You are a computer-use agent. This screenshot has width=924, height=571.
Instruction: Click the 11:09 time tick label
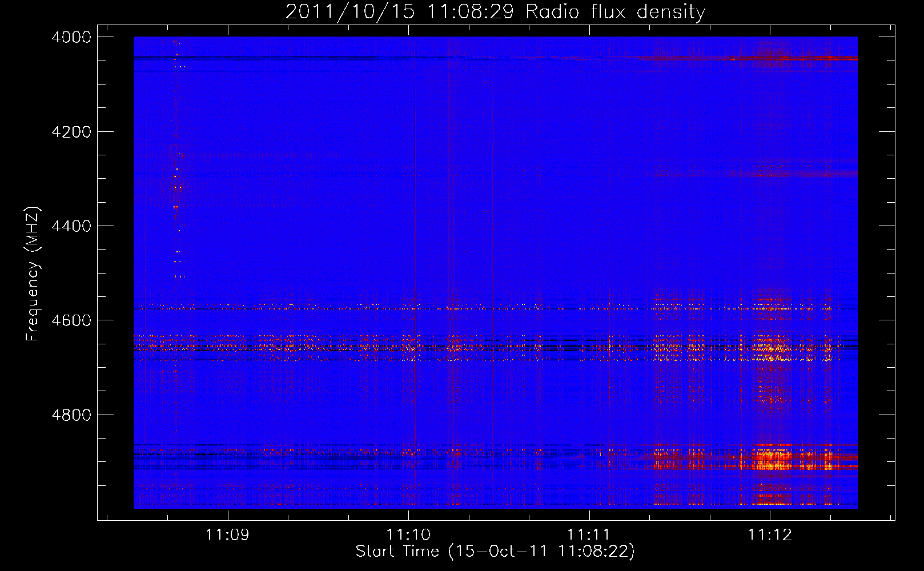click(227, 535)
